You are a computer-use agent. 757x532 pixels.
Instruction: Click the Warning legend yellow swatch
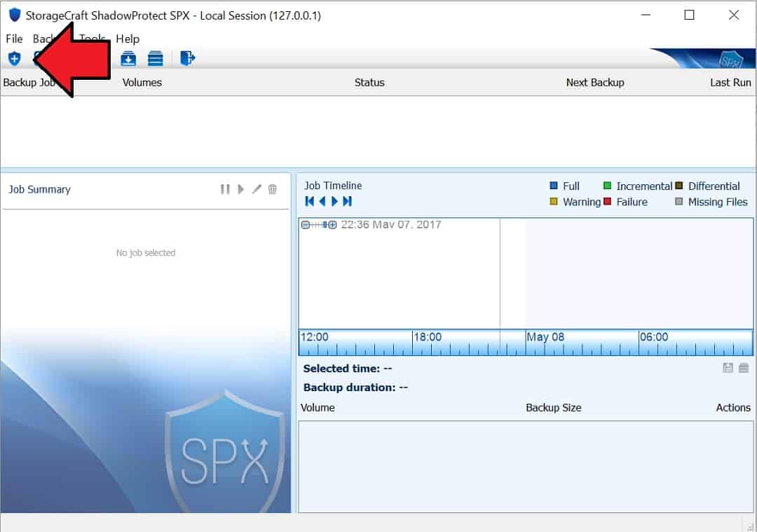click(554, 201)
